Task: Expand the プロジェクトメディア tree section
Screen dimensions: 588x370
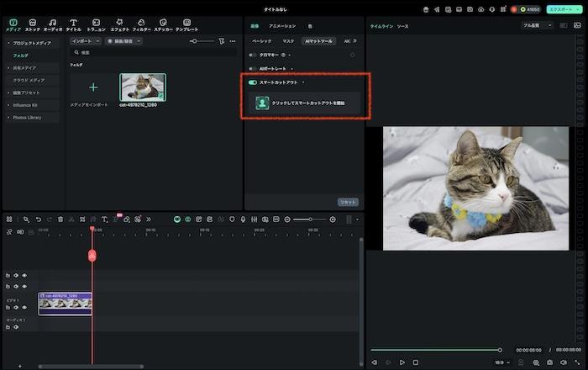Action: [8, 42]
